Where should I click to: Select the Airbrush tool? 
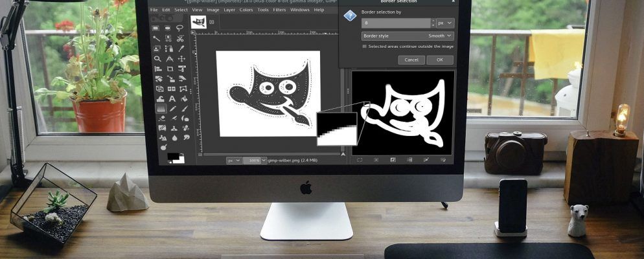click(x=174, y=118)
